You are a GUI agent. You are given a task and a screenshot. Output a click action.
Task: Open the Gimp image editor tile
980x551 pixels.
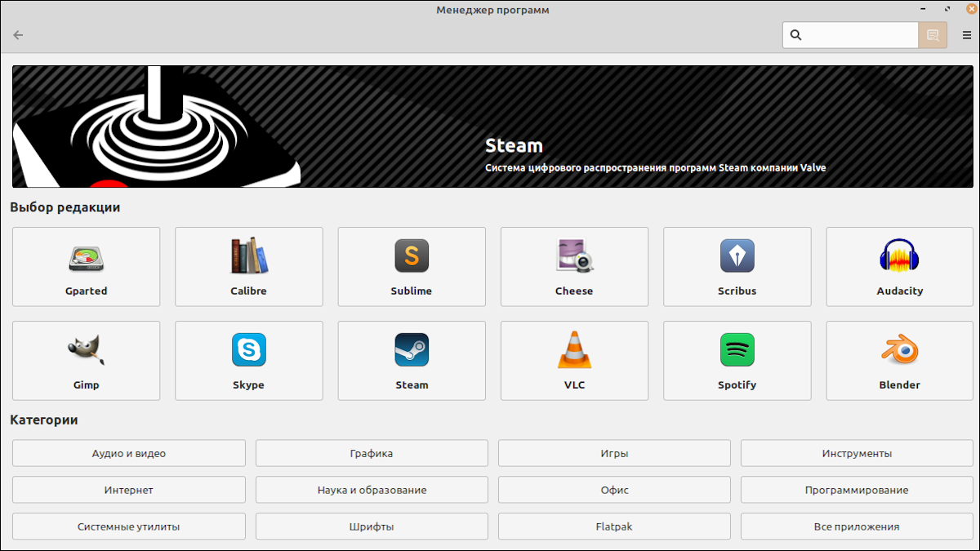[86, 361]
